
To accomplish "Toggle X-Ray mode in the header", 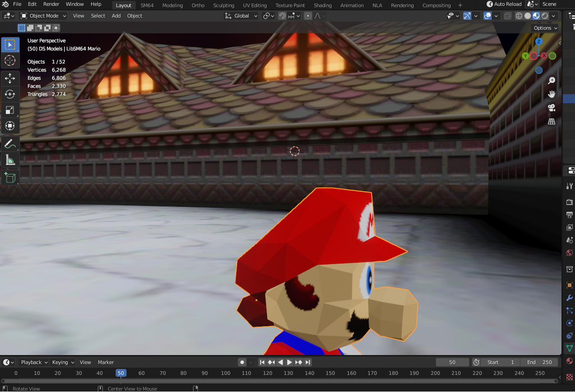I will [507, 16].
